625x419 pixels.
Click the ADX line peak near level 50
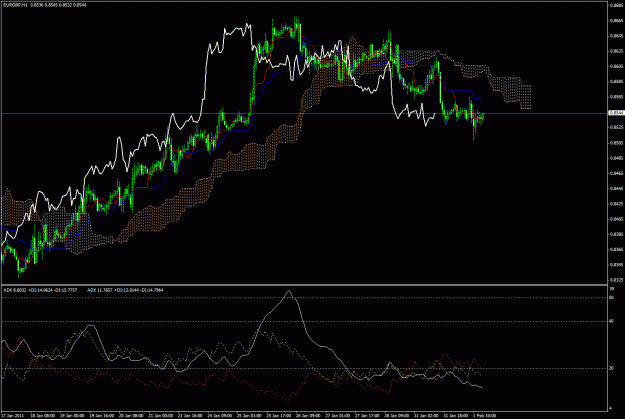[289, 291]
